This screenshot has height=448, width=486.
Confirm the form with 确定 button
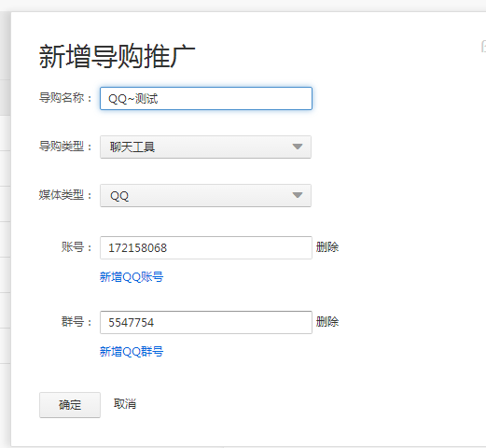click(70, 405)
